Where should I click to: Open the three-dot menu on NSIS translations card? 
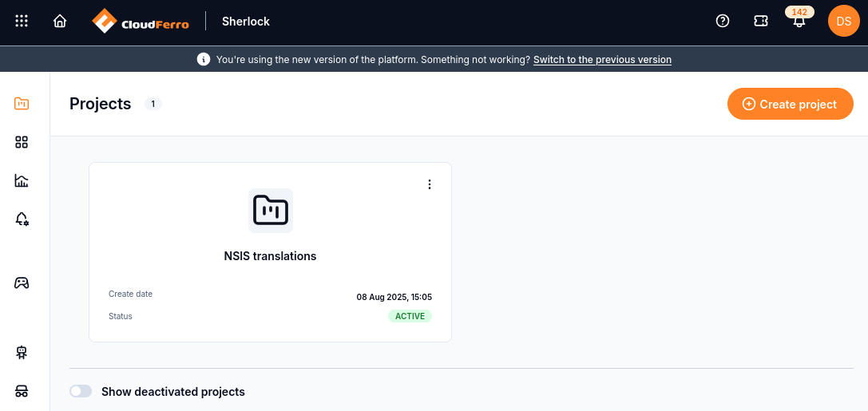[430, 184]
